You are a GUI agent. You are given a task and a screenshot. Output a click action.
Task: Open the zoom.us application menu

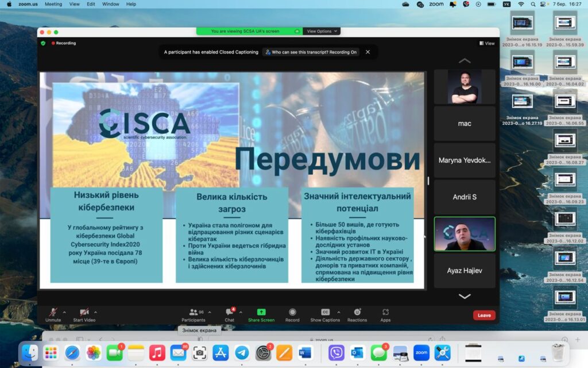[28, 4]
